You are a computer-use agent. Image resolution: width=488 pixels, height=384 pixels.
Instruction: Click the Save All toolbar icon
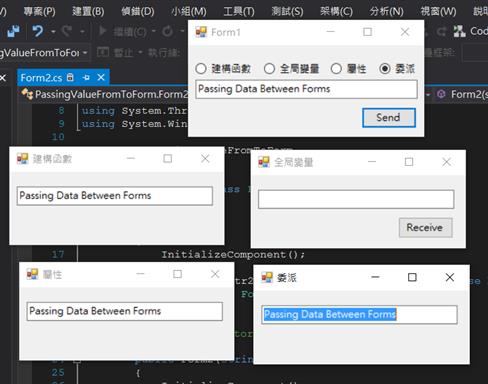(x=13, y=32)
